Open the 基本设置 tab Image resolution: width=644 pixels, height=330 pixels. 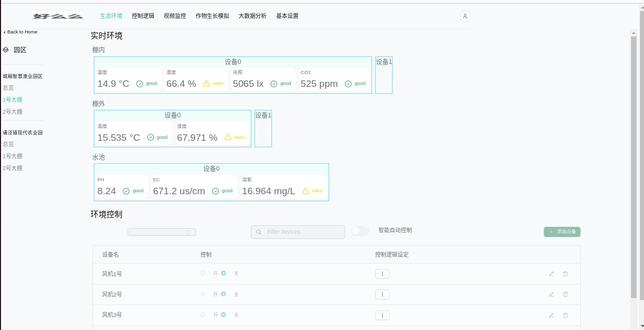coord(287,16)
